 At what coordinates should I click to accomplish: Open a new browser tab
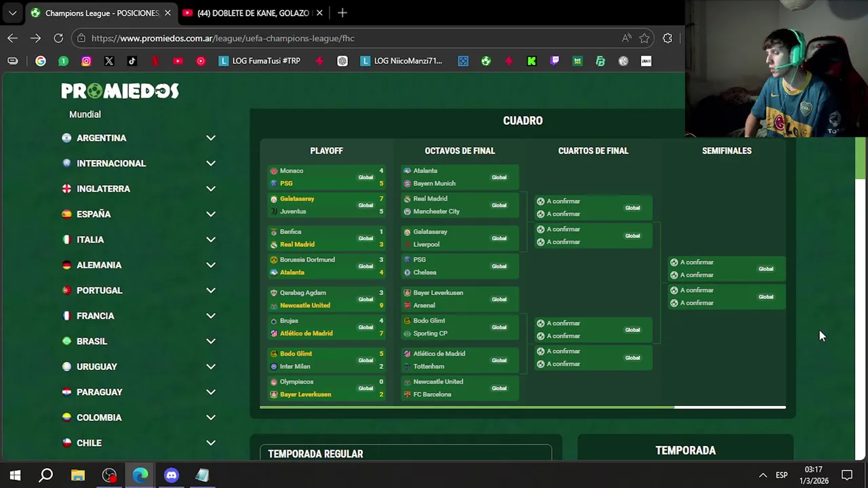tap(342, 13)
